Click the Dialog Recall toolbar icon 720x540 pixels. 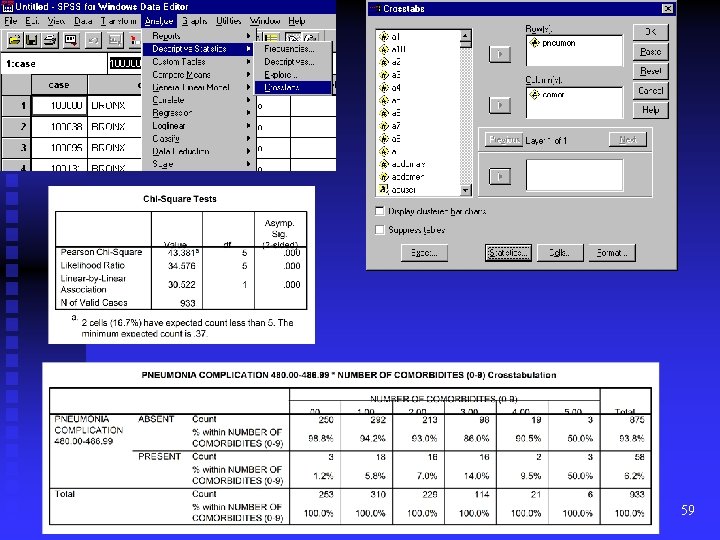tap(71, 40)
